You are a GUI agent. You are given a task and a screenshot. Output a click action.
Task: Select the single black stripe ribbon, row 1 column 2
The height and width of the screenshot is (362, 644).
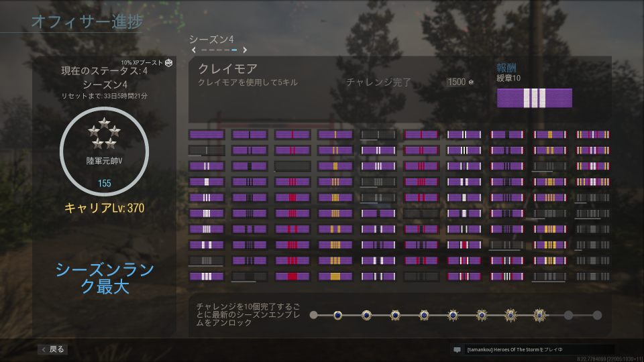pyautogui.click(x=250, y=135)
